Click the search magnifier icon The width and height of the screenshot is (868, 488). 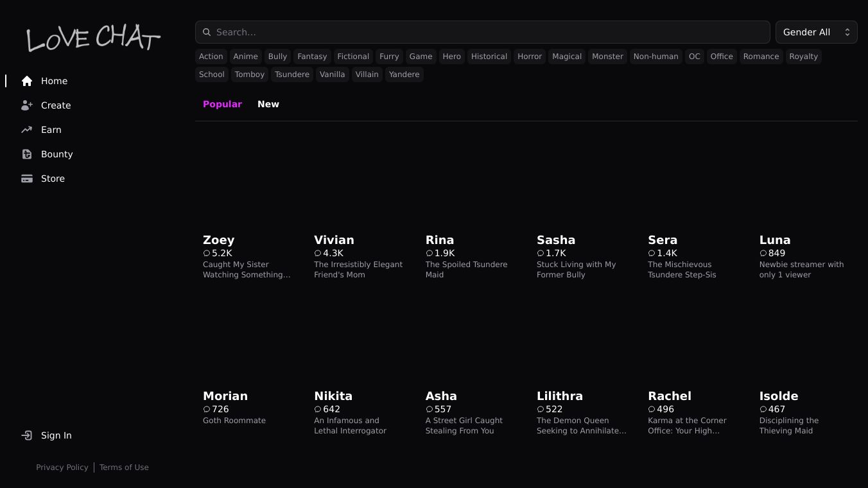coord(207,32)
